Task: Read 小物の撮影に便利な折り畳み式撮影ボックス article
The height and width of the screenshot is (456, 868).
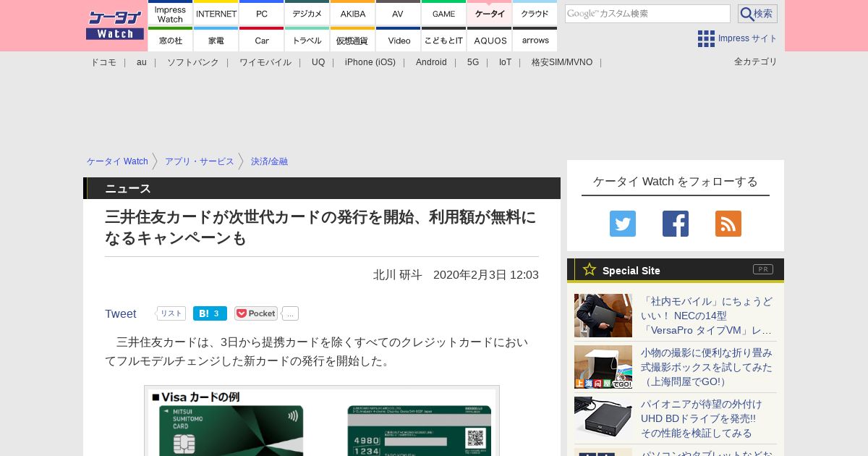Action: 707,367
